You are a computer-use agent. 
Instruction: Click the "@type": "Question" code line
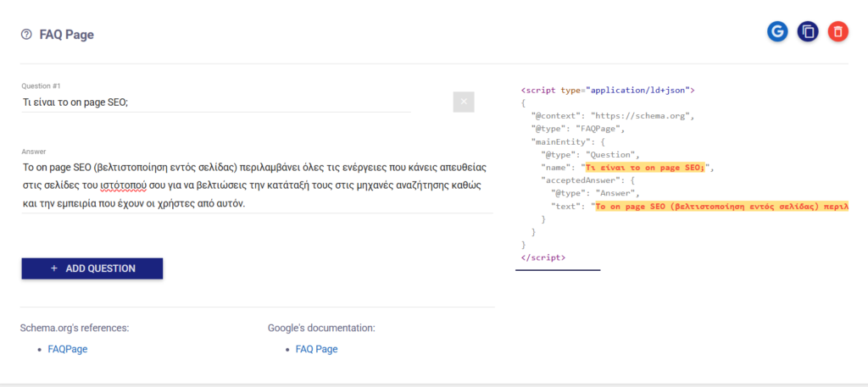[591, 155]
